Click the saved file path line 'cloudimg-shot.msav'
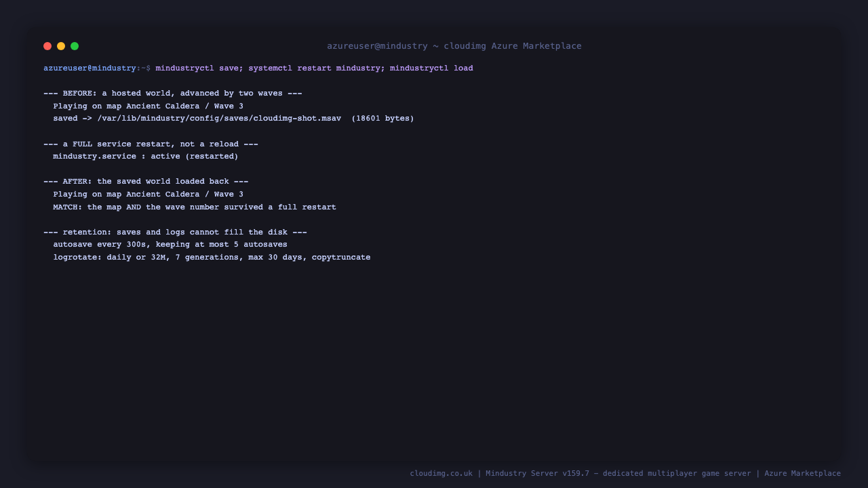Image resolution: width=868 pixels, height=488 pixels. (x=234, y=119)
